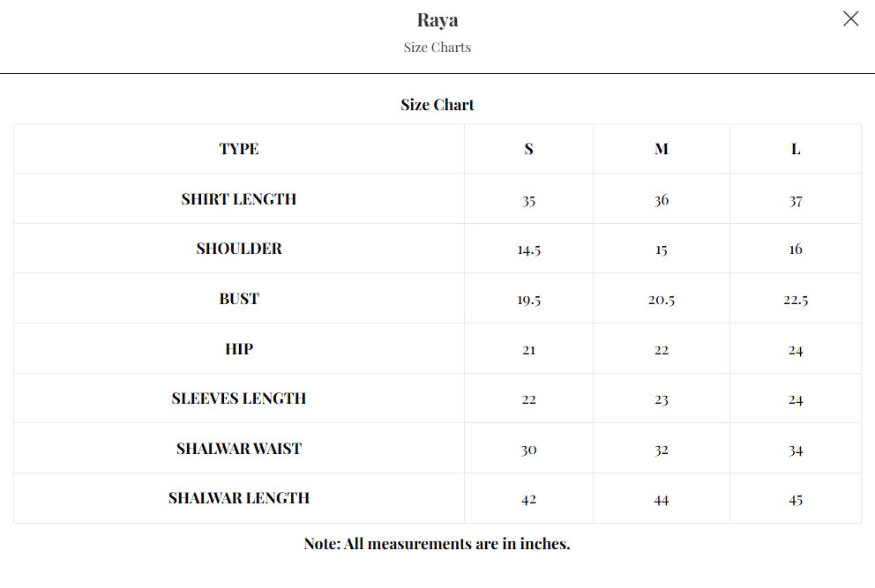Click the small bust value 19.5
The image size is (875, 588).
point(528,300)
